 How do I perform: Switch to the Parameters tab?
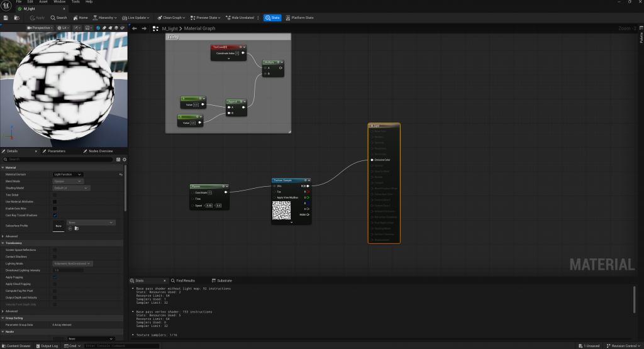(56, 151)
